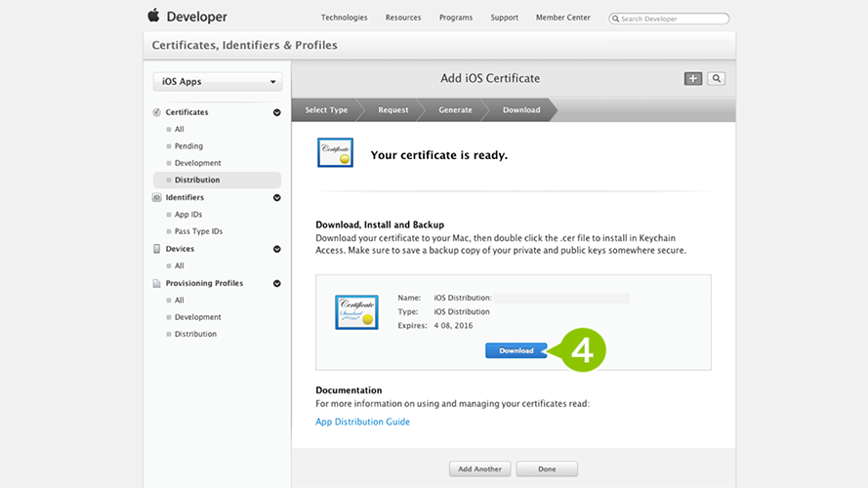The image size is (868, 488).
Task: Go to Member Center
Action: pyautogui.click(x=563, y=18)
